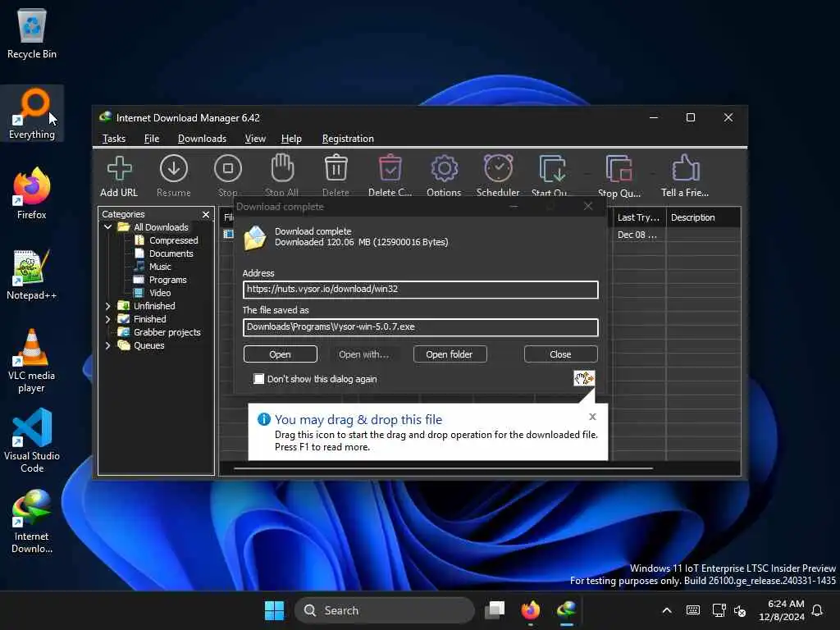The height and width of the screenshot is (630, 840).
Task: Open the File menu
Action: pos(152,139)
